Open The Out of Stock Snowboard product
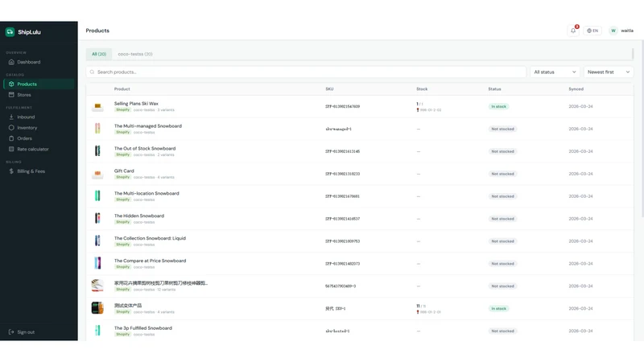The image size is (644, 362). tap(145, 149)
